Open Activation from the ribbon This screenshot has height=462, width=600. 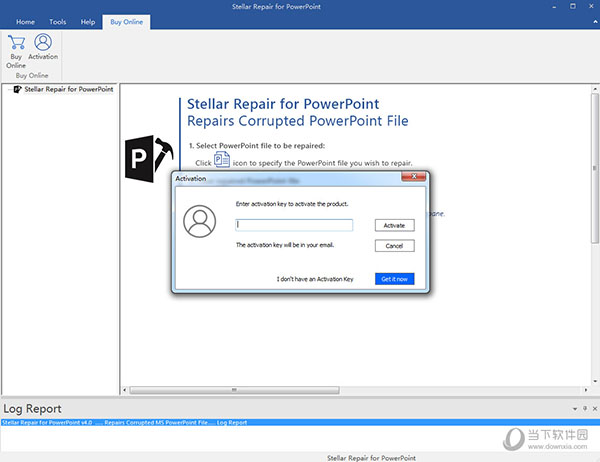[x=43, y=47]
